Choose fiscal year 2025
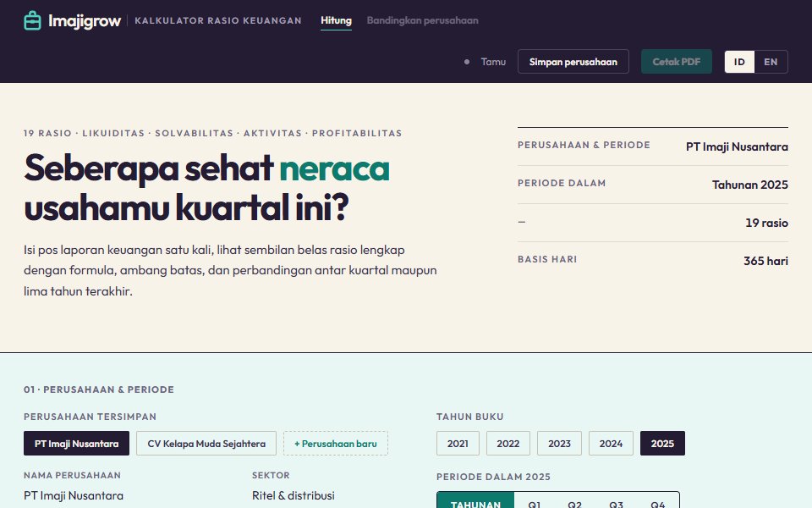Viewport: 812px width, 508px height. (x=662, y=443)
